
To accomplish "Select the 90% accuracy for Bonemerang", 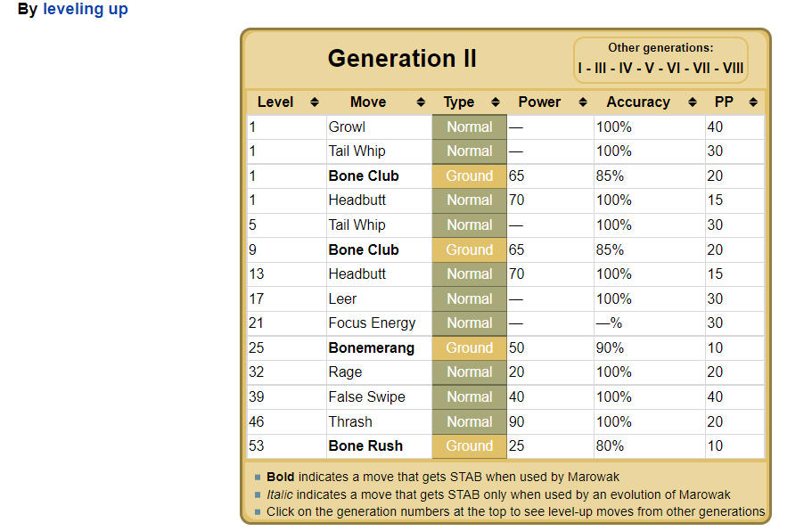I will tap(610, 347).
